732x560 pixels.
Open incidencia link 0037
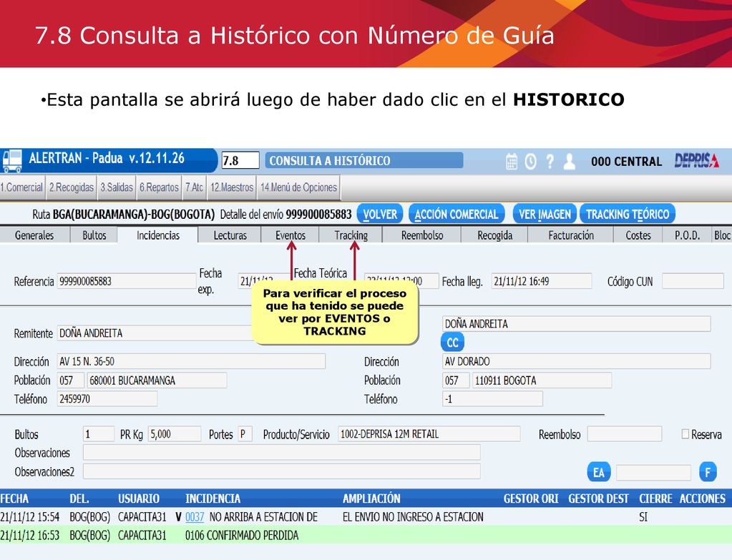[195, 517]
